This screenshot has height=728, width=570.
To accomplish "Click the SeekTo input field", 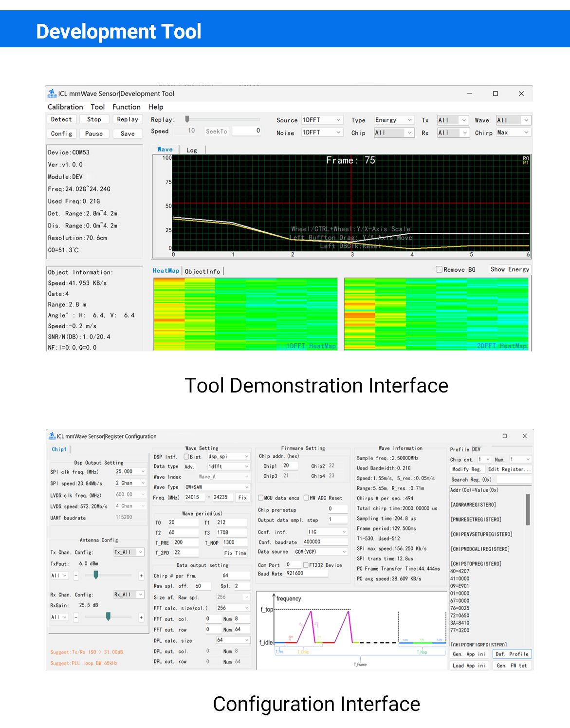I will [247, 131].
